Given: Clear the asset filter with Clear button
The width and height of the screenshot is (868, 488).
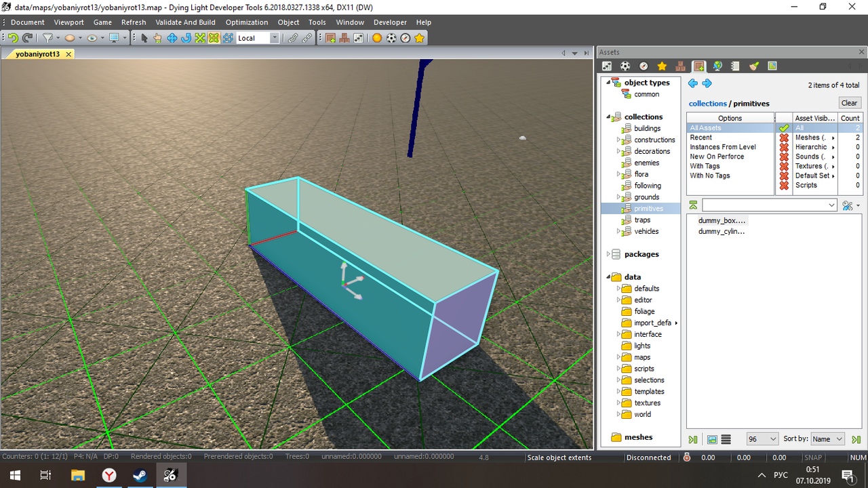Looking at the screenshot, I should click(x=850, y=103).
